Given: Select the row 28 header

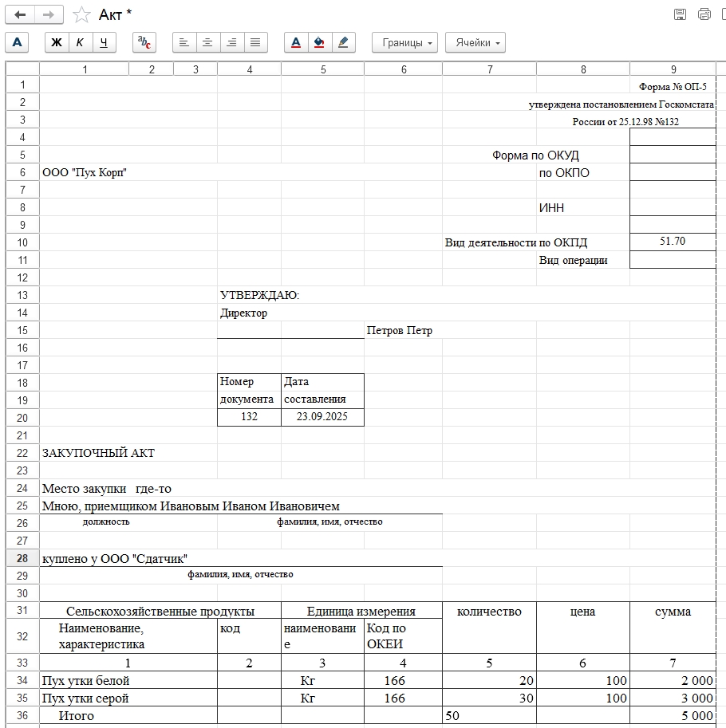Looking at the screenshot, I should tap(22, 558).
